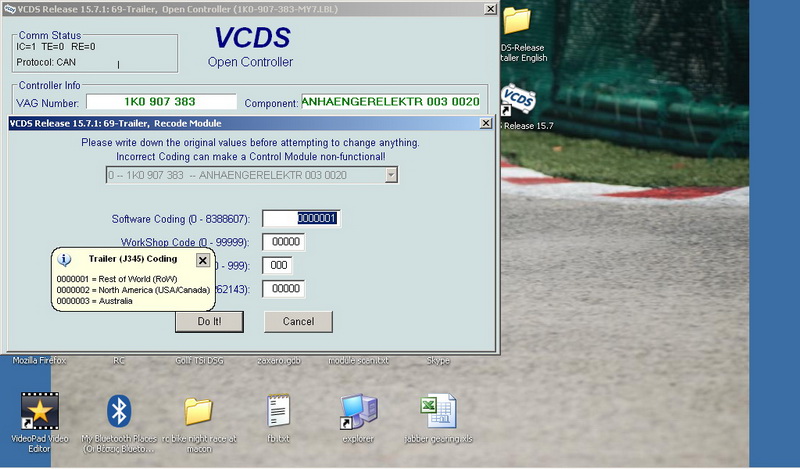Viewport: 800px width, 469px height.
Task: Open the explorer desktop shortcut
Action: (x=359, y=411)
